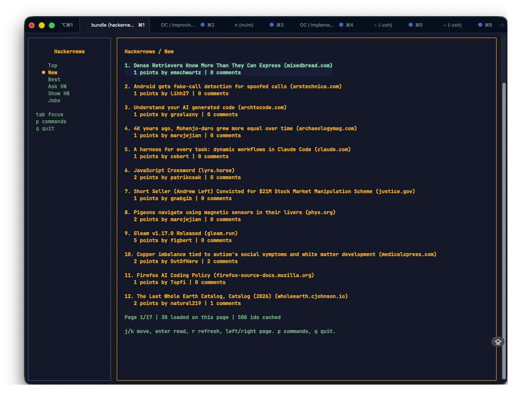Click the j/k move help line
Screen dimensions: 532x417
tap(230, 331)
